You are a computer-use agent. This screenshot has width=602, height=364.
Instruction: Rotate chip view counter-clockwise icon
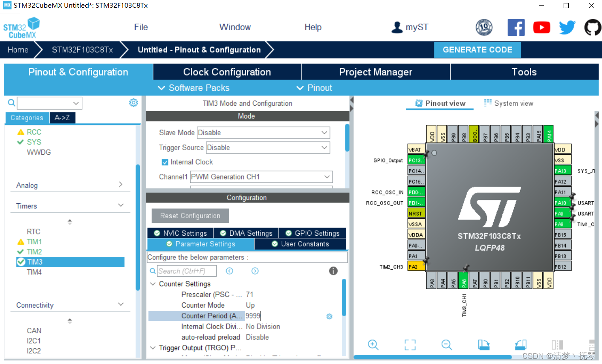point(521,345)
